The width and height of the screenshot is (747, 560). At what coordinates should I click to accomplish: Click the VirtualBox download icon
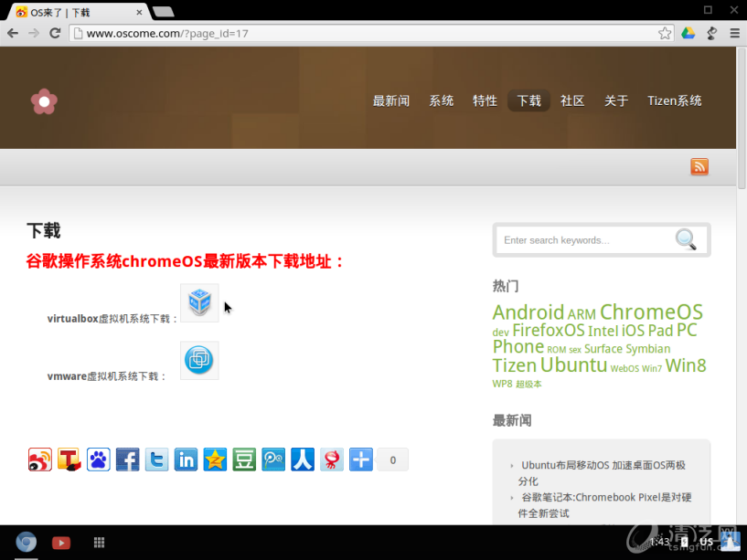199,302
